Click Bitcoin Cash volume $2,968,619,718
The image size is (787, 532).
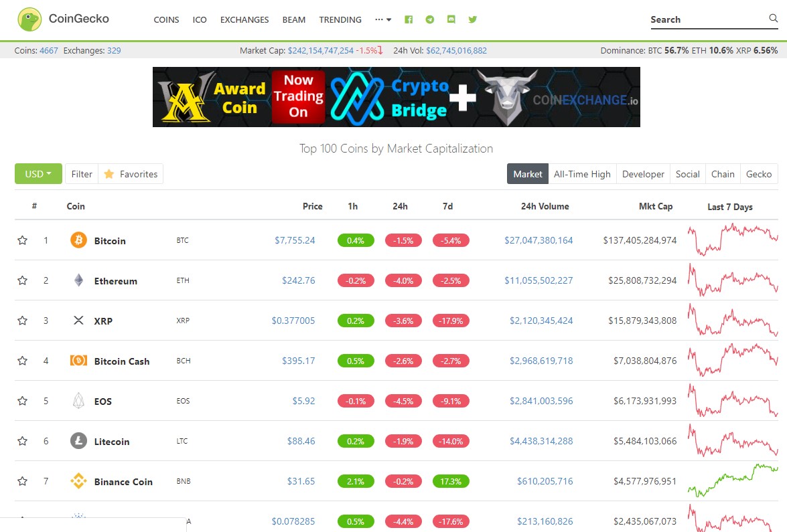tap(541, 361)
